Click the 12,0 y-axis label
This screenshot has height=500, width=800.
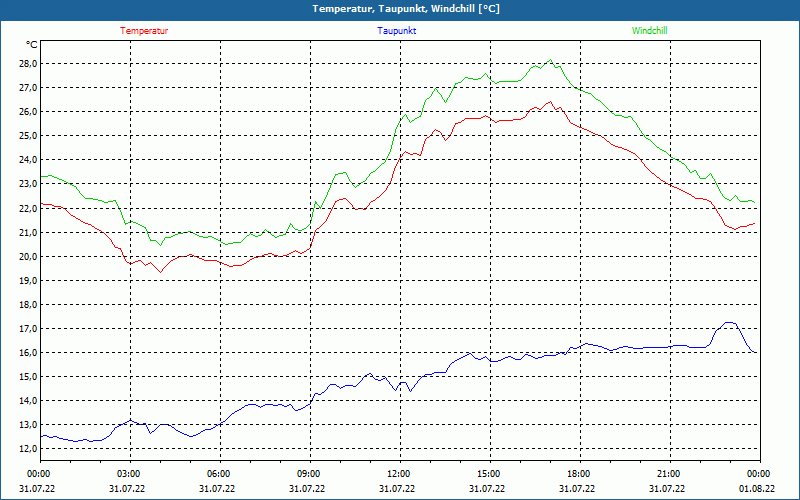[x=28, y=448]
